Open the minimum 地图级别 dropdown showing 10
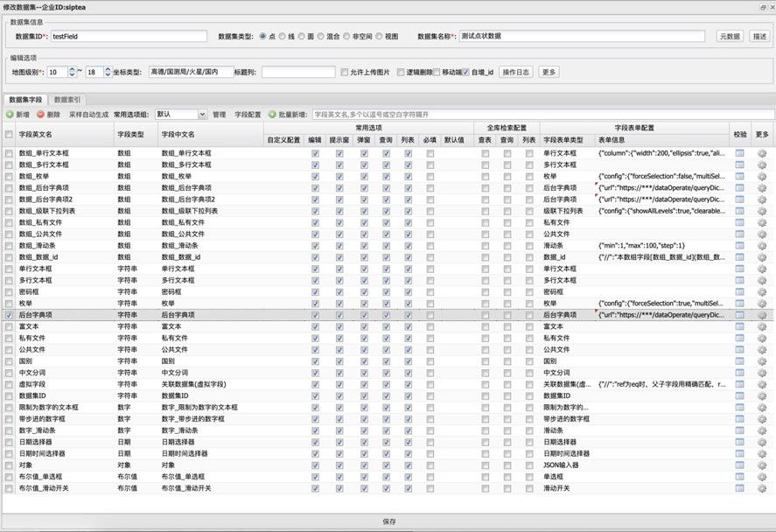776x532 pixels. point(71,72)
